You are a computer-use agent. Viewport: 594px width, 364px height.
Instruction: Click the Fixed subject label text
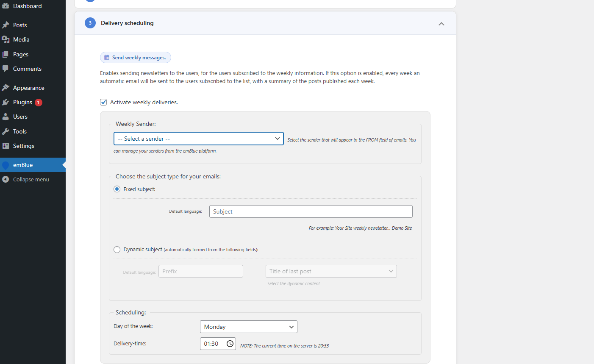pos(139,189)
